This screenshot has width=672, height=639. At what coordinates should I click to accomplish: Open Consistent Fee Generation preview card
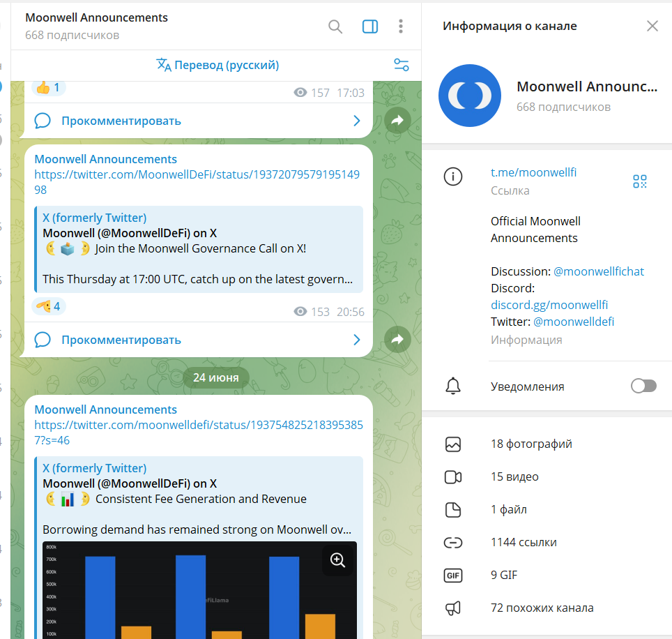[x=199, y=548]
